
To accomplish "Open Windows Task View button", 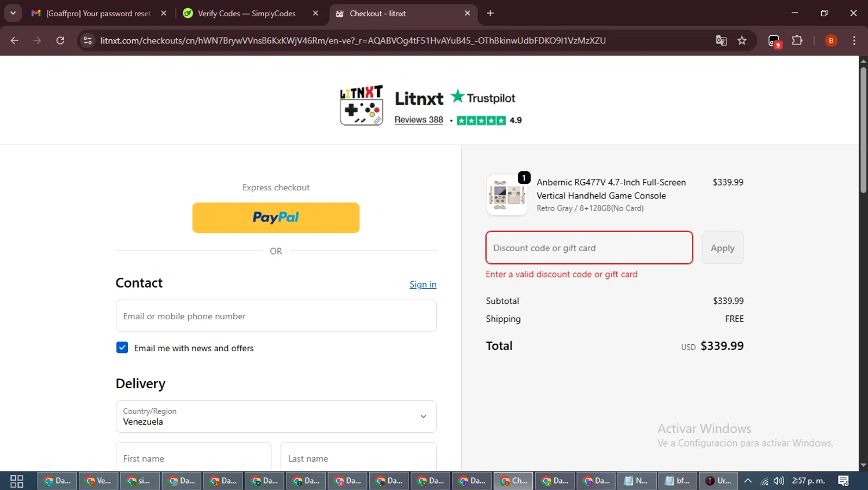I will pyautogui.click(x=17, y=481).
